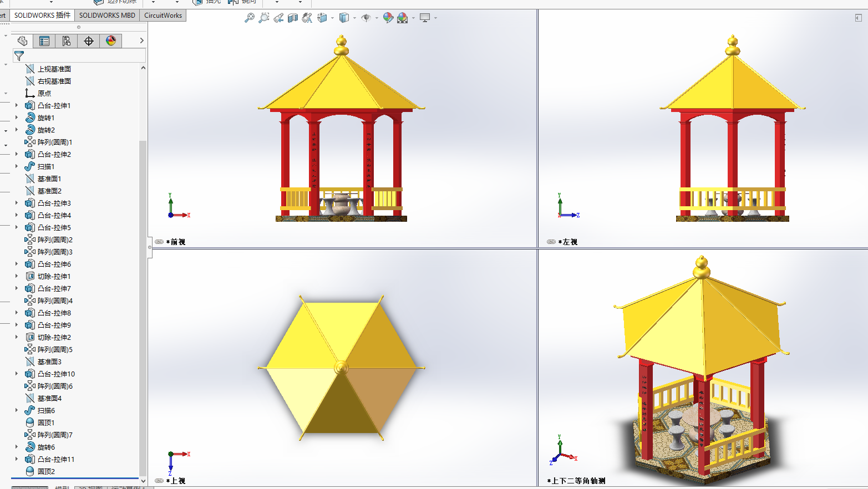The height and width of the screenshot is (489, 868).
Task: Click the Previous View icon
Action: point(278,18)
